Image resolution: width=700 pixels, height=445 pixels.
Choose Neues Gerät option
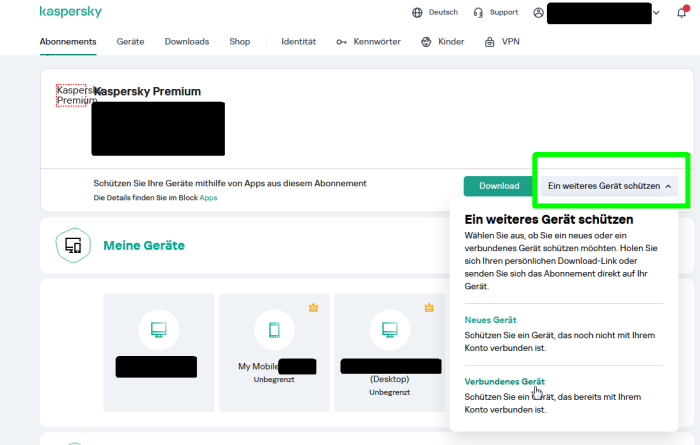pos(490,320)
